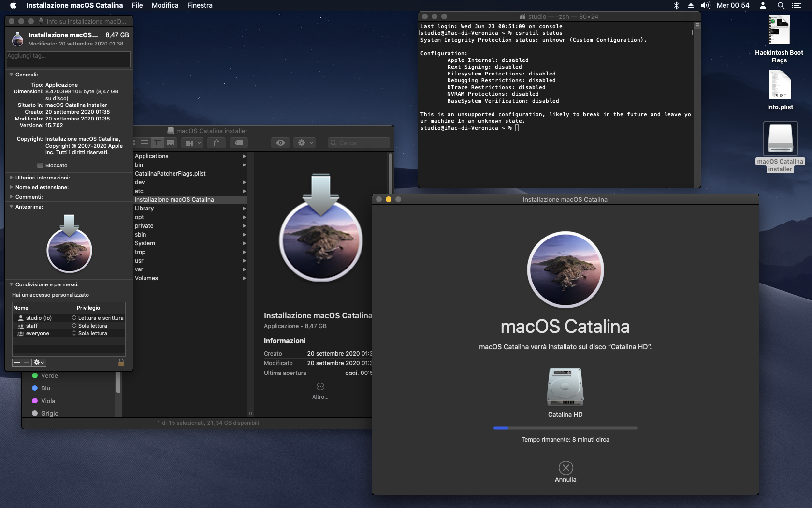Open the Finder gear action dropdown
Image resolution: width=812 pixels, height=508 pixels.
click(x=305, y=143)
